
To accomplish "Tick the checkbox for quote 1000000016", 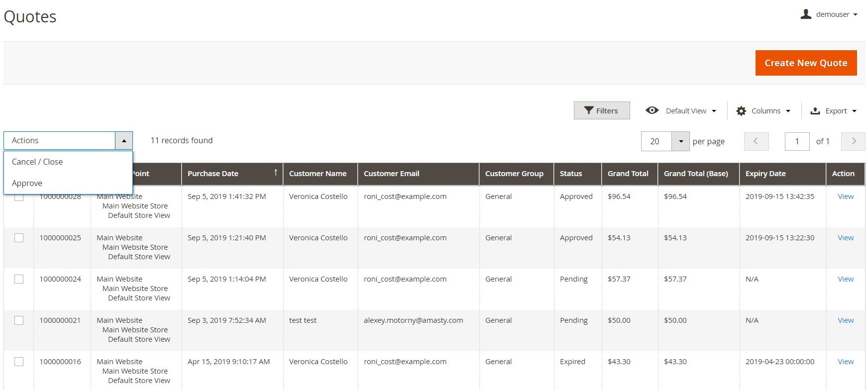I will (19, 362).
